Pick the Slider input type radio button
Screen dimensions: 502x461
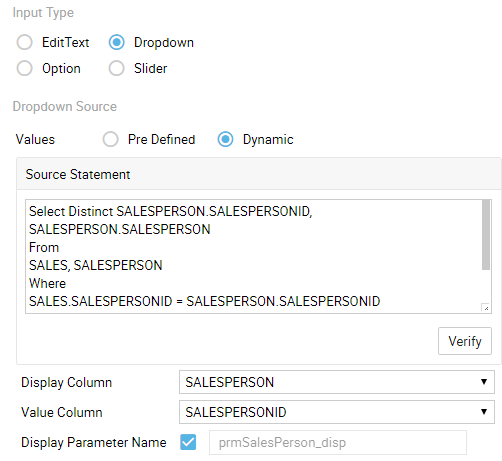117,68
